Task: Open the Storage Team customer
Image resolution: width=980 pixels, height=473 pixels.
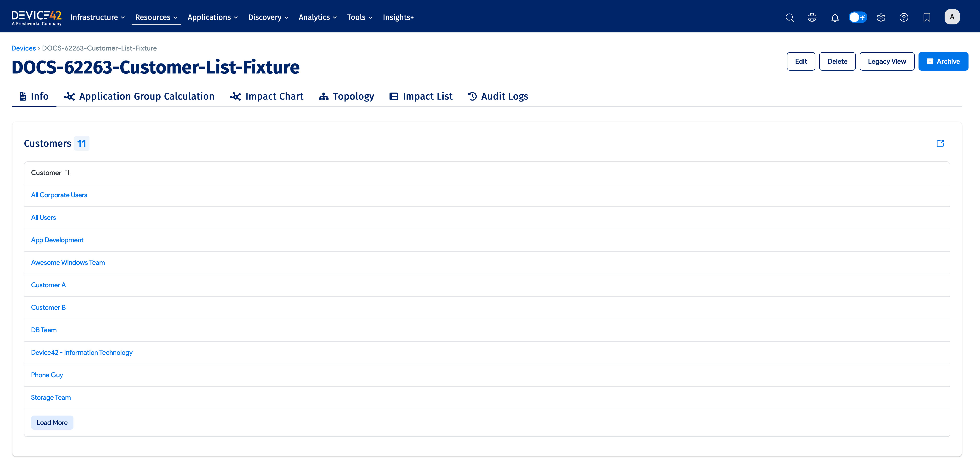Action: click(50, 397)
